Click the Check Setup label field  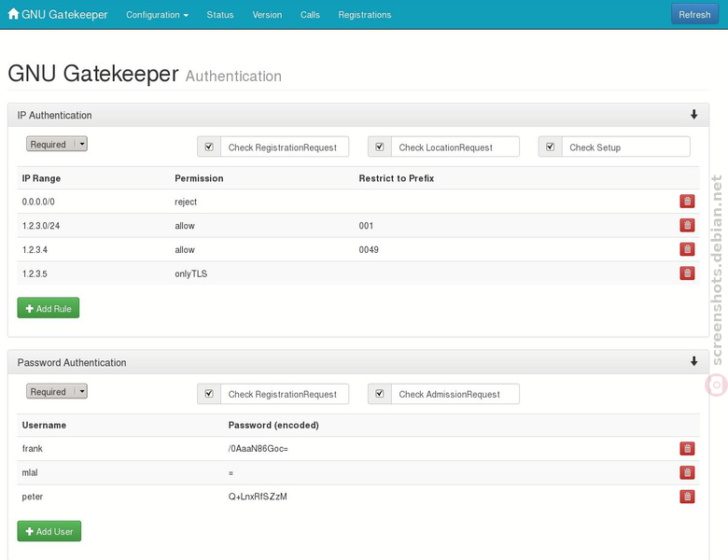626,147
